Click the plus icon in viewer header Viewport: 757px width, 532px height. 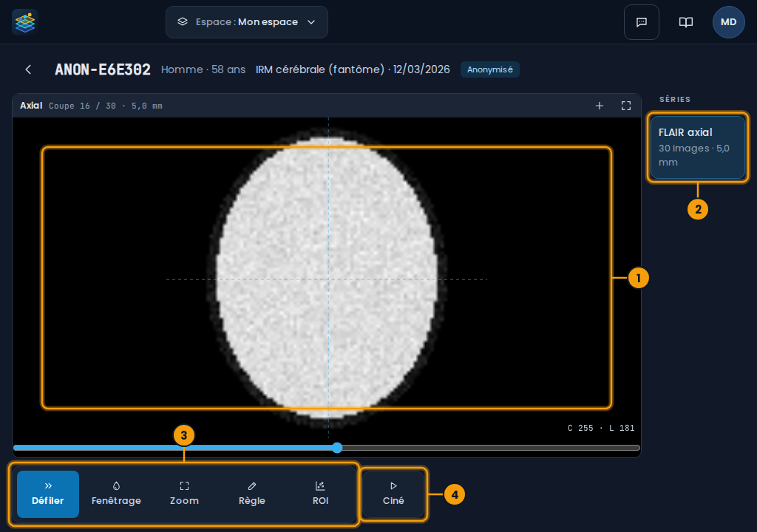point(599,106)
